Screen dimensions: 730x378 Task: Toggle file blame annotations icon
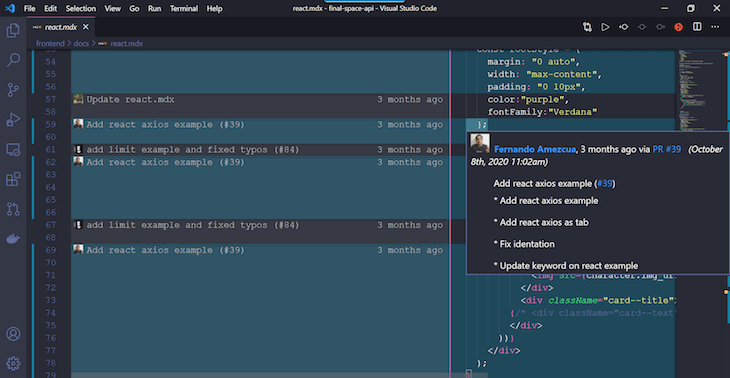click(x=678, y=27)
